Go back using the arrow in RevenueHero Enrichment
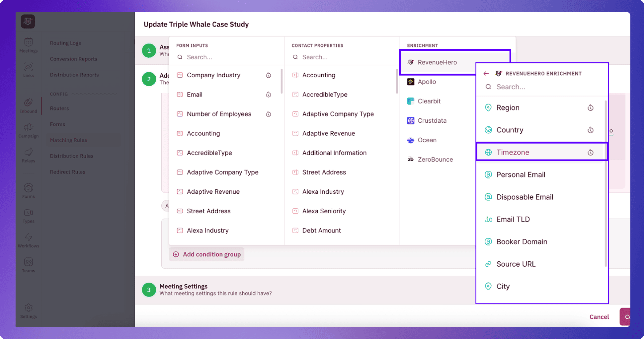The width and height of the screenshot is (644, 339). 486,74
